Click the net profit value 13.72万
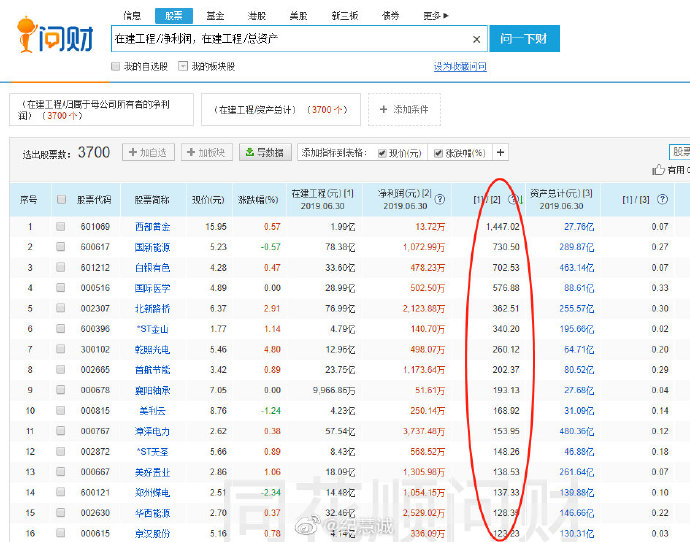 tap(430, 227)
